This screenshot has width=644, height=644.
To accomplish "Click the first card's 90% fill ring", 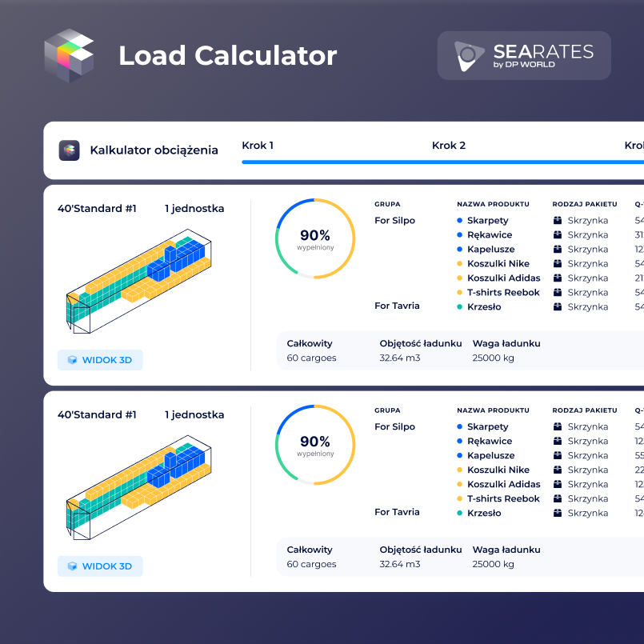I will [315, 238].
